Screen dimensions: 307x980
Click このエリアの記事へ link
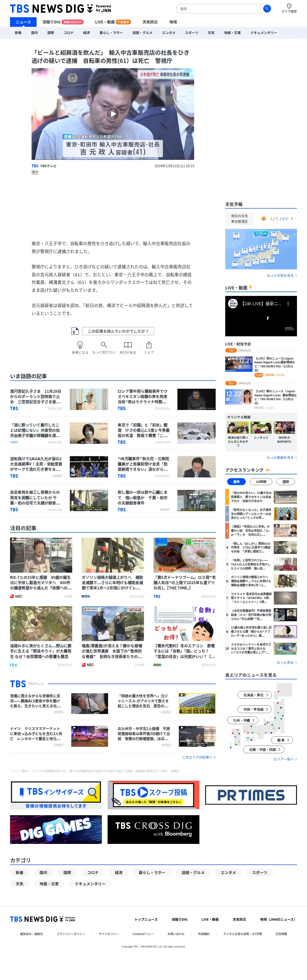(199, 757)
